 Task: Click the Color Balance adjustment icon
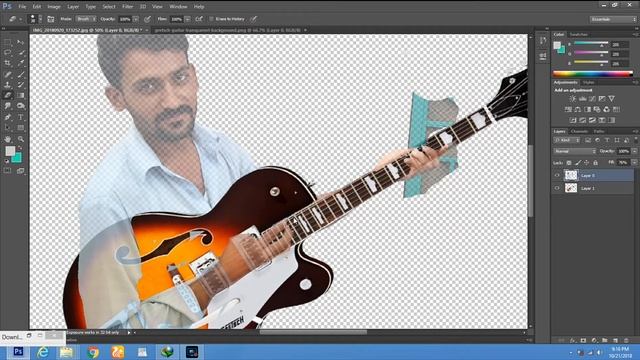tap(578, 109)
